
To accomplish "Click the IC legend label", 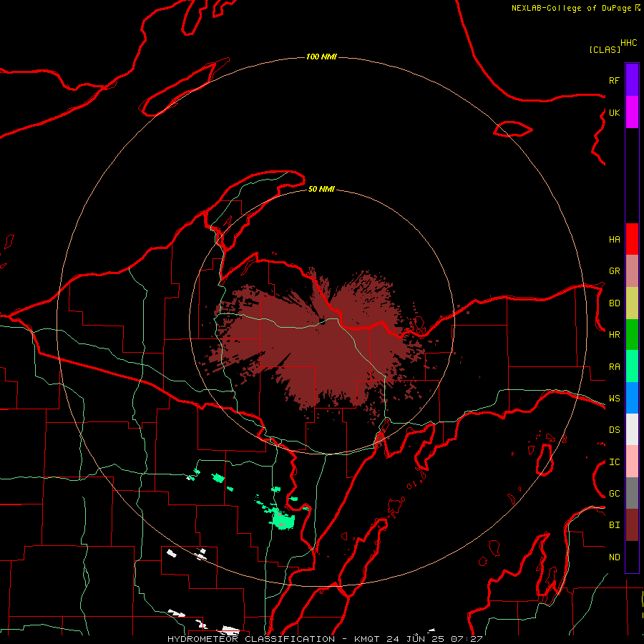I will (614, 462).
